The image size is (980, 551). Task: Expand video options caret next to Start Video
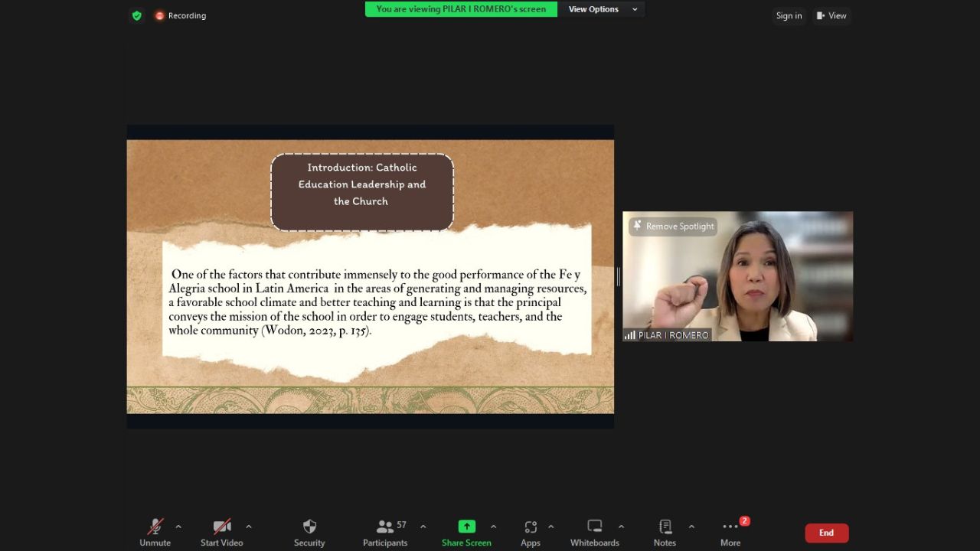tap(249, 527)
